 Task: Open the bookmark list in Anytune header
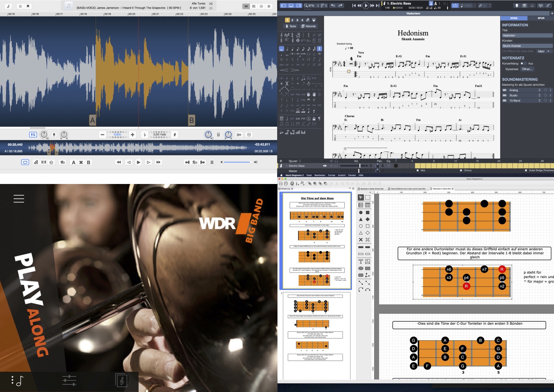point(28,6)
